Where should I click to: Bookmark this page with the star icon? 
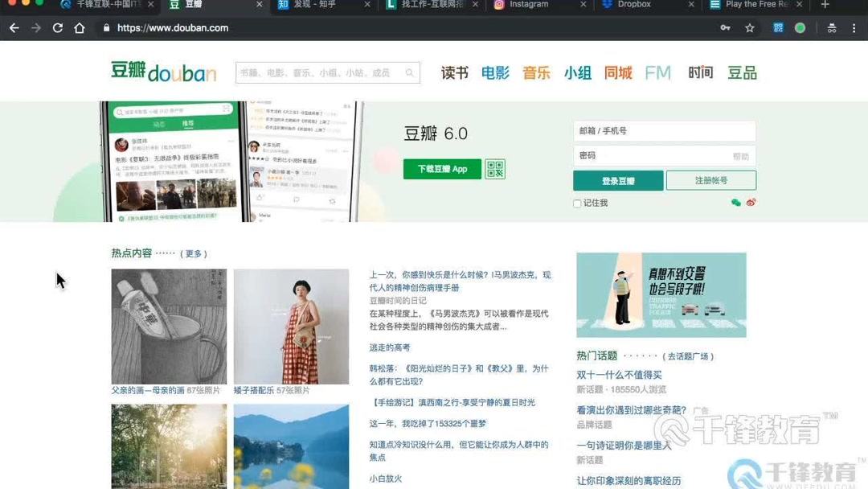[749, 27]
